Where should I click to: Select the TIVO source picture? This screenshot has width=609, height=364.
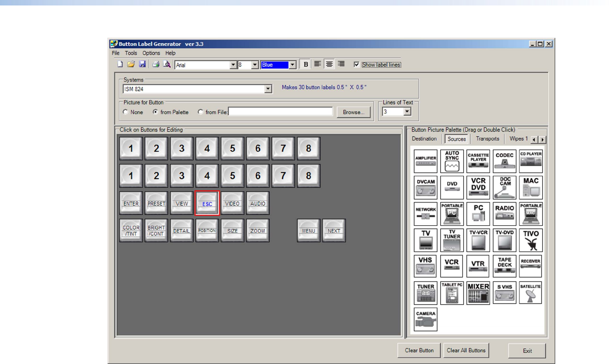pos(530,240)
